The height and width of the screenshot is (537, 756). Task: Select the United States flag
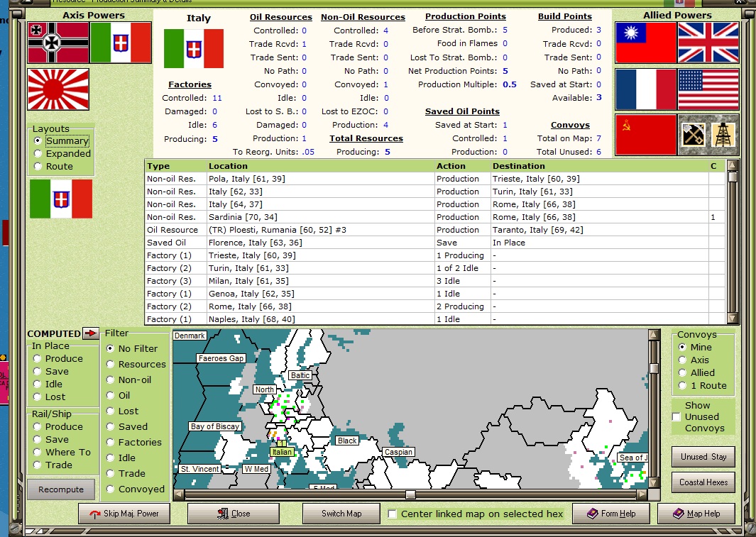pos(708,89)
